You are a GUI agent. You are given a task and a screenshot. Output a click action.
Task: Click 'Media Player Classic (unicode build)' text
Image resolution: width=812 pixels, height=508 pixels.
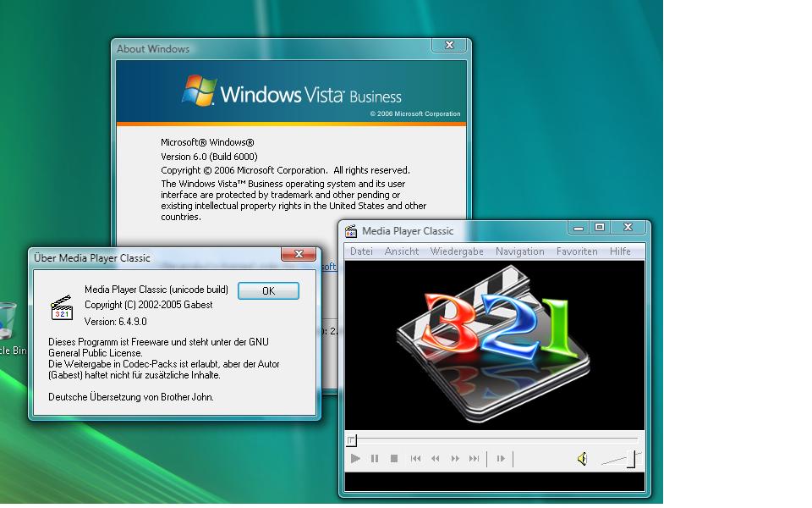point(156,290)
